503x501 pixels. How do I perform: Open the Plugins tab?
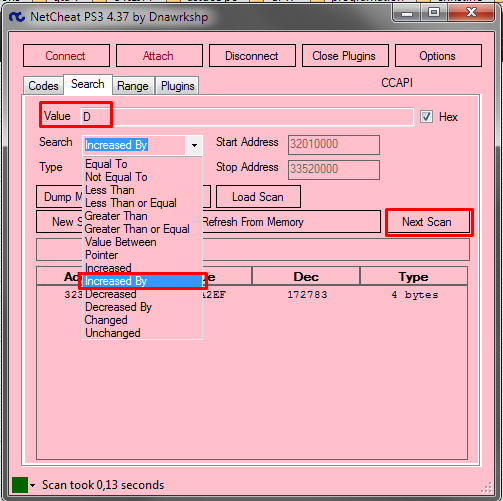pyautogui.click(x=177, y=86)
